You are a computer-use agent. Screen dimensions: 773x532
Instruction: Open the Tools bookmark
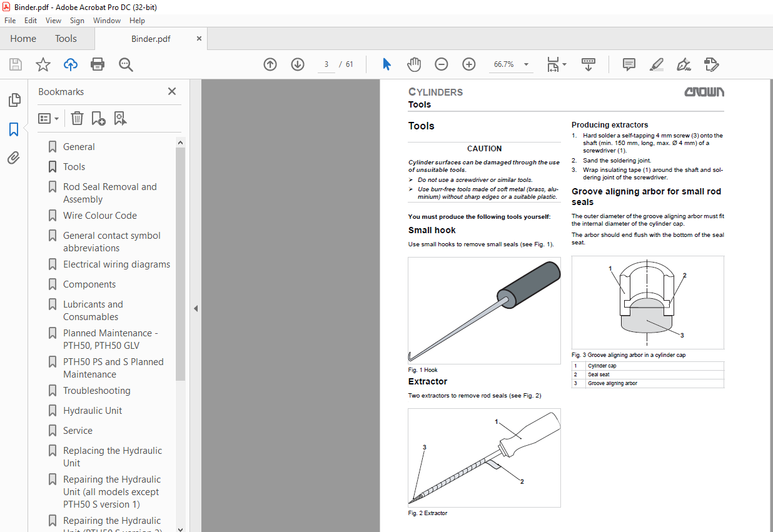74,167
